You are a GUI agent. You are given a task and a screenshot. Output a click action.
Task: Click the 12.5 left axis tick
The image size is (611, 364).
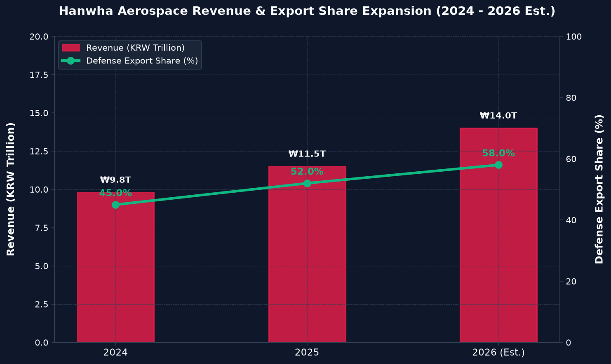(x=39, y=152)
